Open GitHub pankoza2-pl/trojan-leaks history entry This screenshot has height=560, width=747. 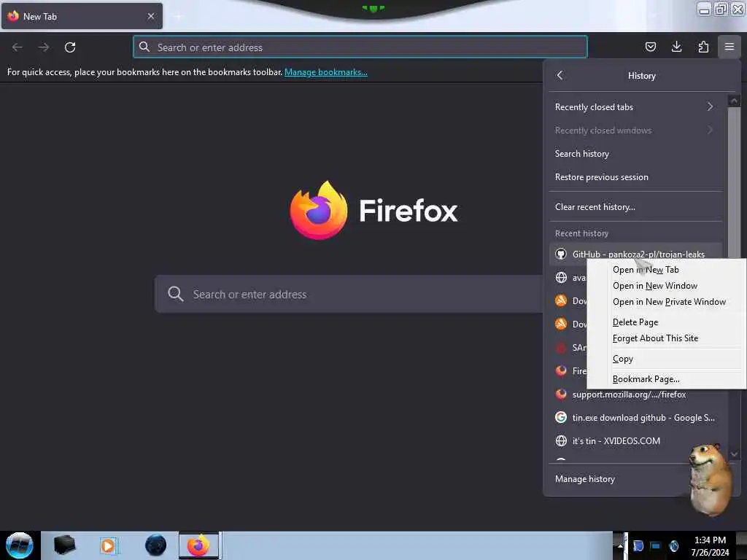pyautogui.click(x=635, y=253)
